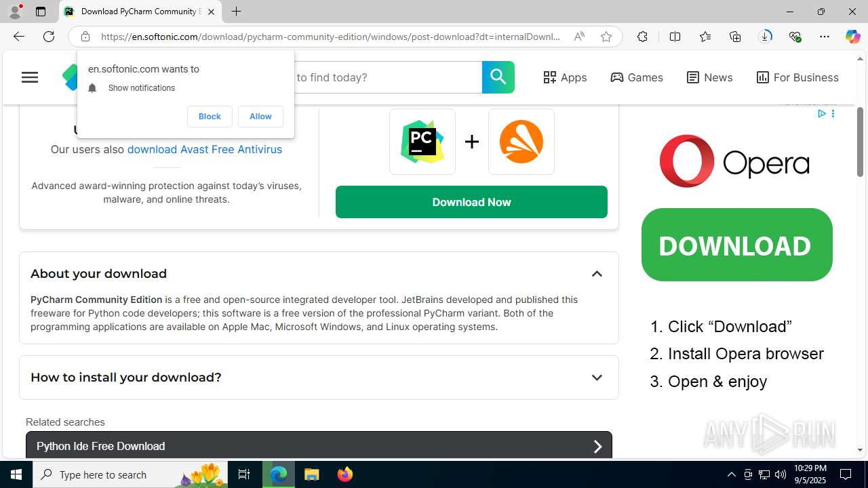Open Favorites list icon
Screen dimensions: 868x488
(705, 37)
